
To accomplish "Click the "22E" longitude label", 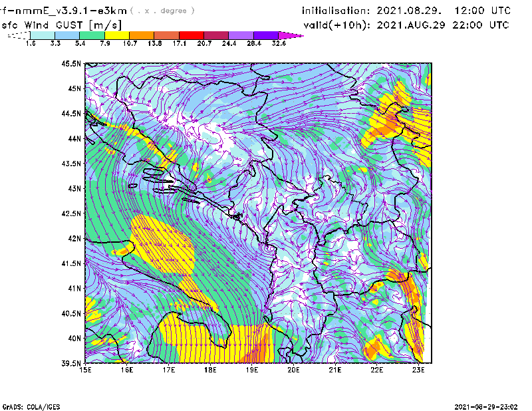I will [x=376, y=370].
